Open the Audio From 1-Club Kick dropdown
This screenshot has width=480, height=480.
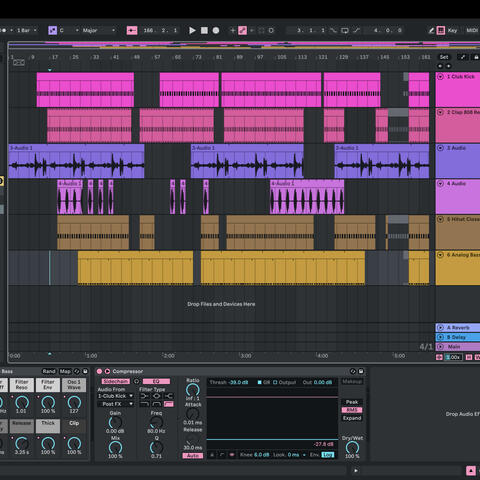(x=115, y=396)
